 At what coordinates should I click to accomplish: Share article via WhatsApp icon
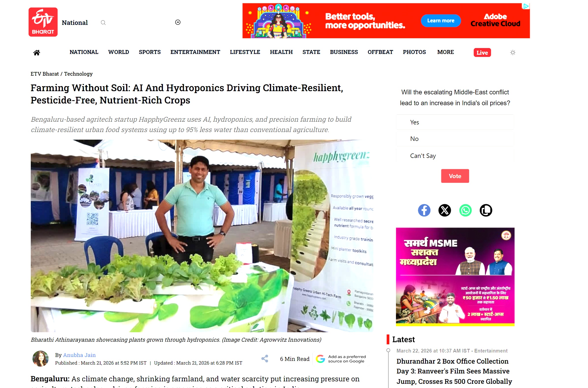pos(465,210)
